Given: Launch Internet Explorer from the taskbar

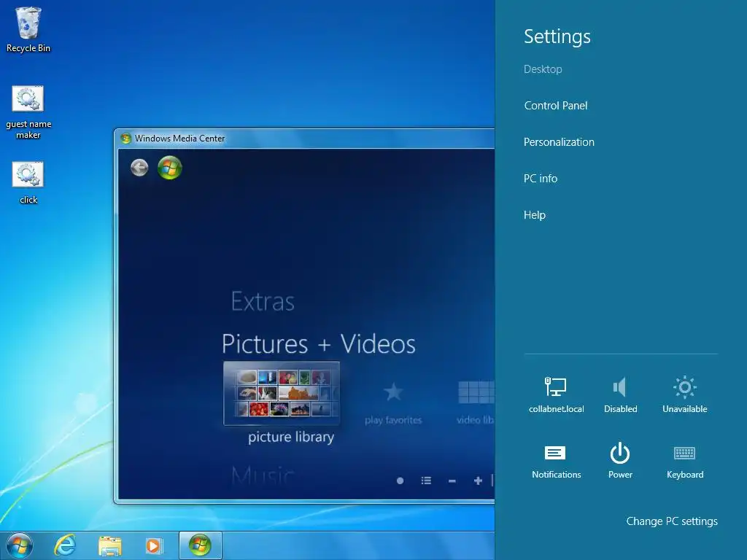Looking at the screenshot, I should coord(65,545).
